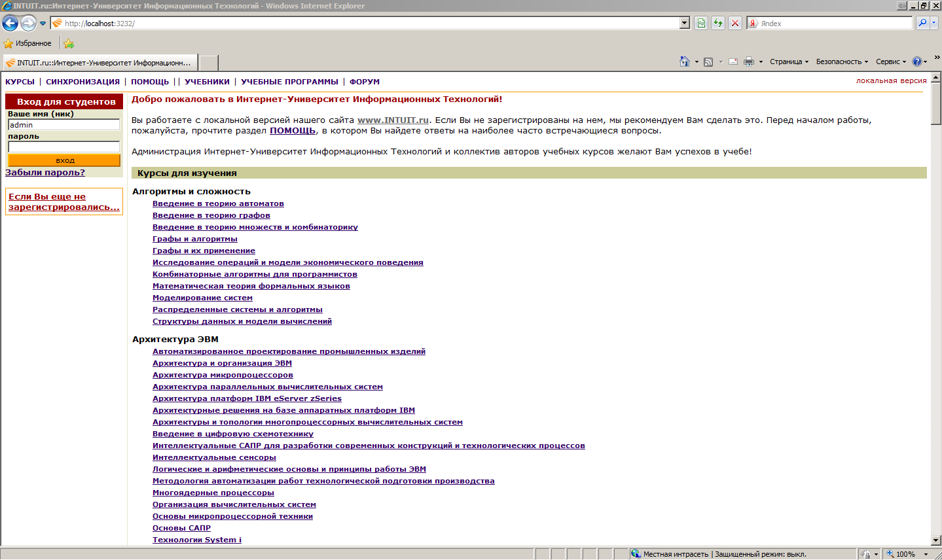Screen dimensions: 942x560
Task: Open search options dropdown arrow
Action: [x=934, y=23]
